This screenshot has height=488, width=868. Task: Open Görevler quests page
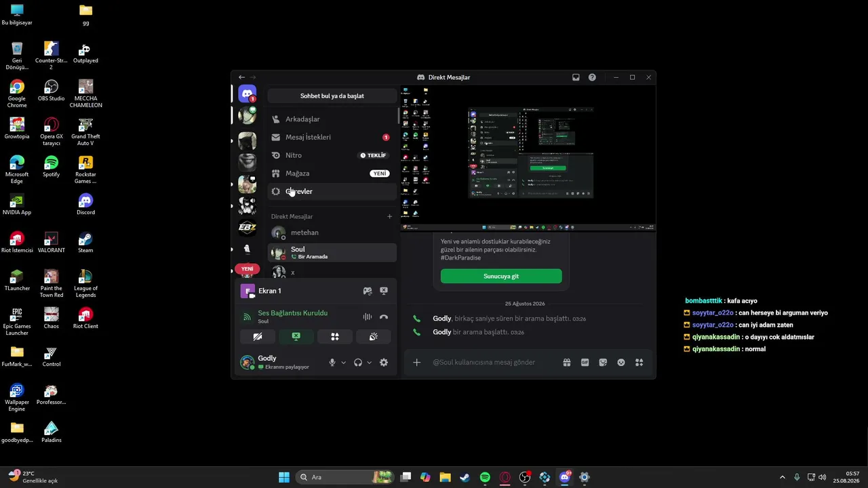click(332, 192)
